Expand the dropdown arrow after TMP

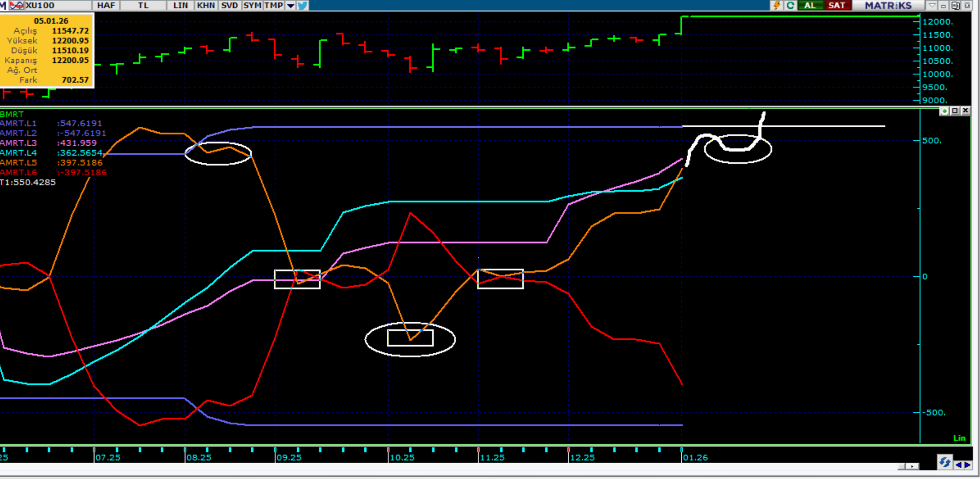[x=291, y=5]
